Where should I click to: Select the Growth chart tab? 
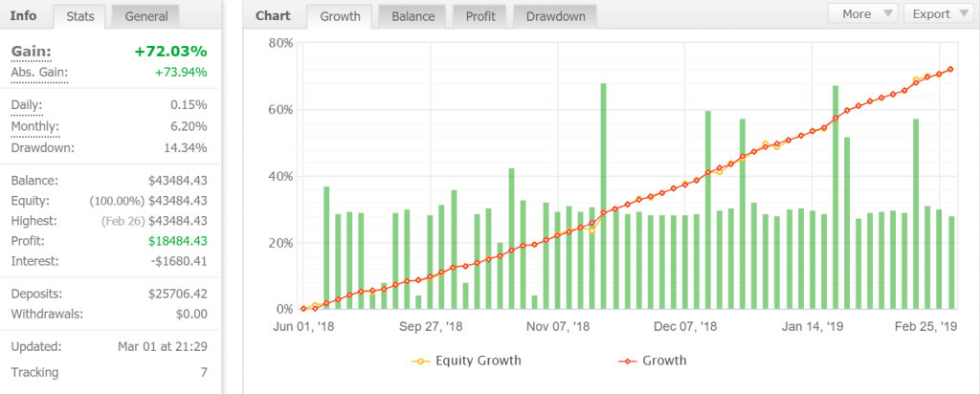click(x=339, y=16)
